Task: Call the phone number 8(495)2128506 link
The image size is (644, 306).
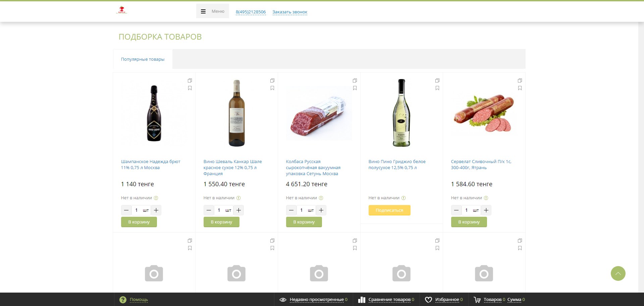Action: click(251, 12)
